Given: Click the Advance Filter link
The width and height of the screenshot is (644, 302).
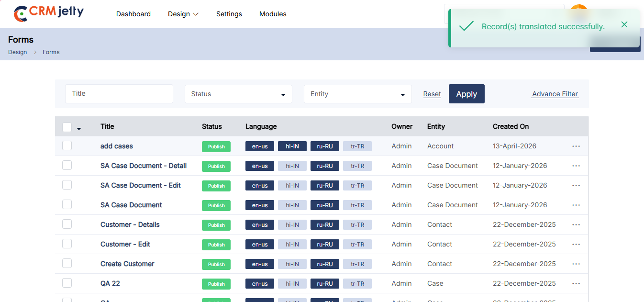Looking at the screenshot, I should [555, 94].
